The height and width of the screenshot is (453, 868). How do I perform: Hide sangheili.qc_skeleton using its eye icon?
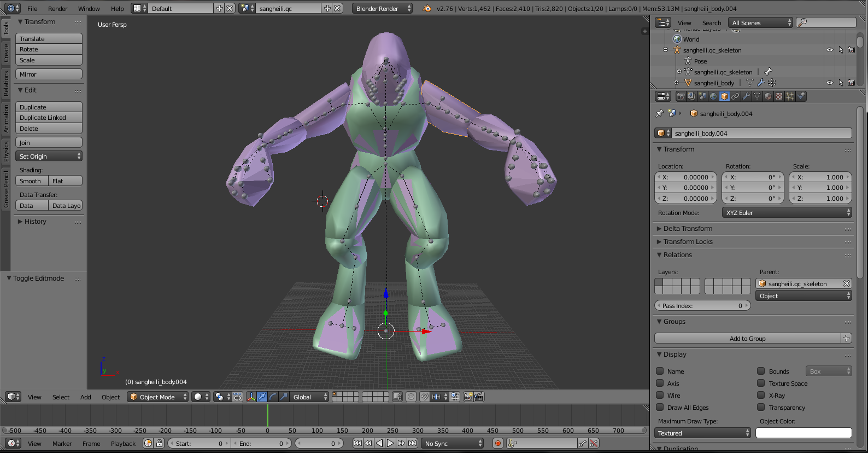click(829, 50)
